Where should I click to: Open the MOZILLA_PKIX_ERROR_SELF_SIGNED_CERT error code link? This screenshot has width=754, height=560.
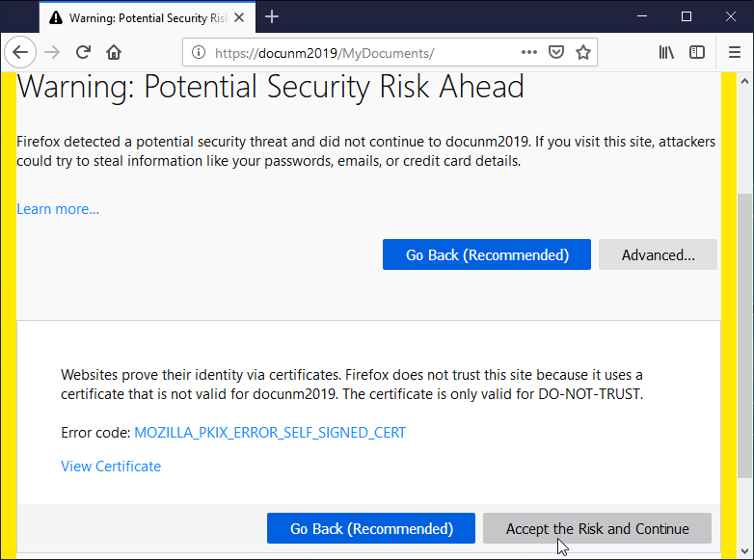pos(270,433)
